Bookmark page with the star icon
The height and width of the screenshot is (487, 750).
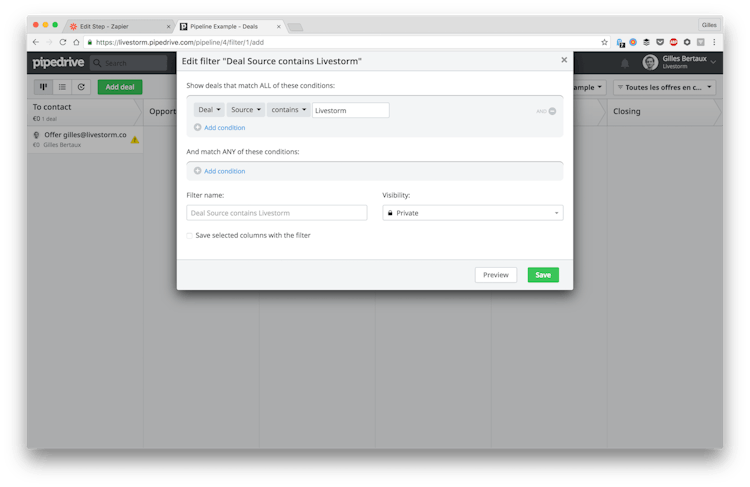coord(604,42)
